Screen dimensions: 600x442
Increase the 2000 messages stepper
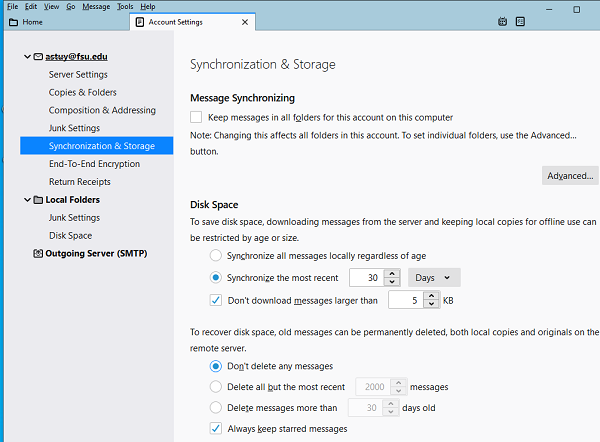pos(398,382)
